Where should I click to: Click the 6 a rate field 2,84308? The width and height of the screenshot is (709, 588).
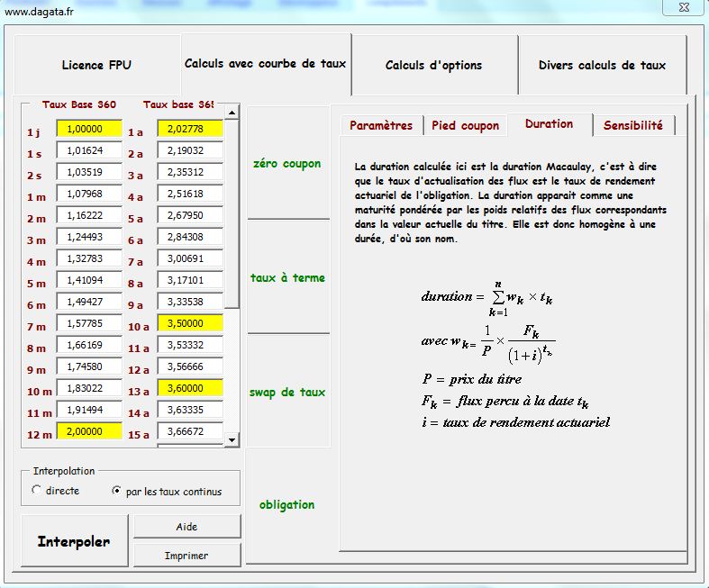190,237
